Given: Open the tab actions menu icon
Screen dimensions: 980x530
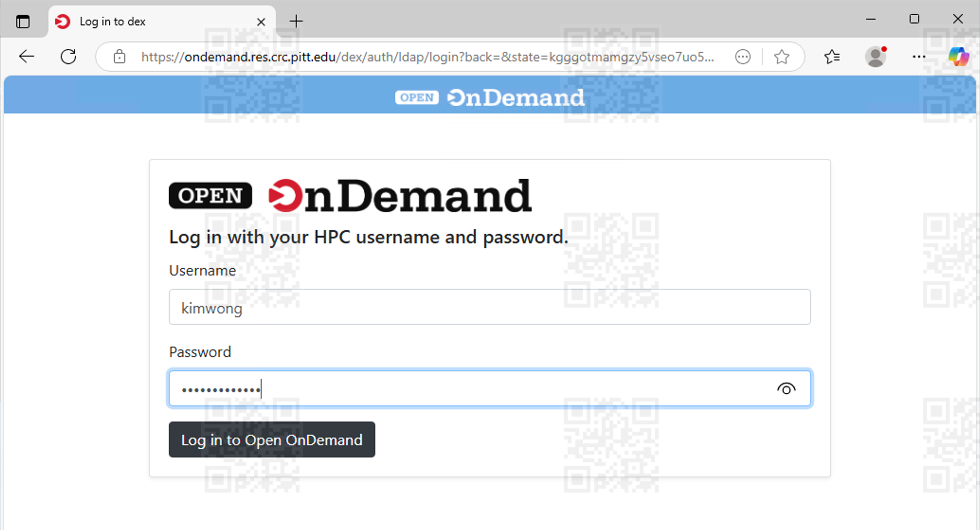Looking at the screenshot, I should point(23,21).
